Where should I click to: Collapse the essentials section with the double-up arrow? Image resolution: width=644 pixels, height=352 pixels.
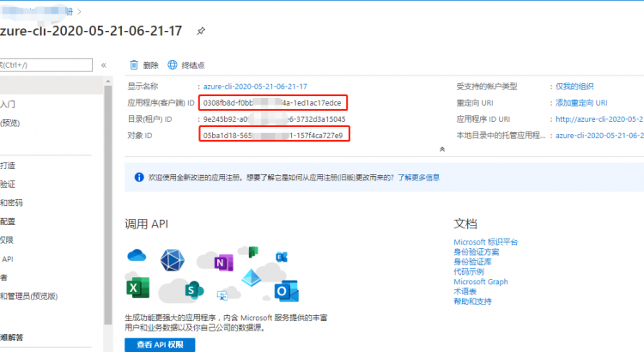(x=442, y=149)
